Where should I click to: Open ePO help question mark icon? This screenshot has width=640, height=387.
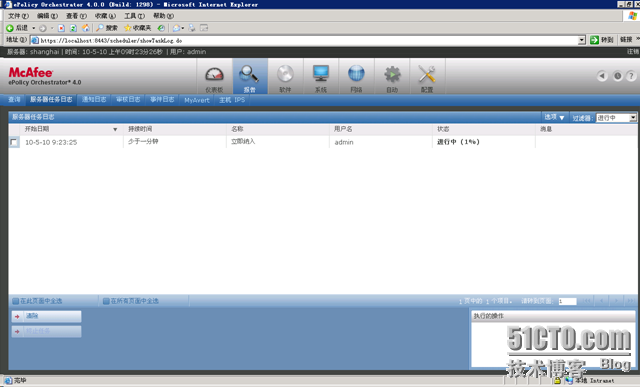pyautogui.click(x=631, y=76)
